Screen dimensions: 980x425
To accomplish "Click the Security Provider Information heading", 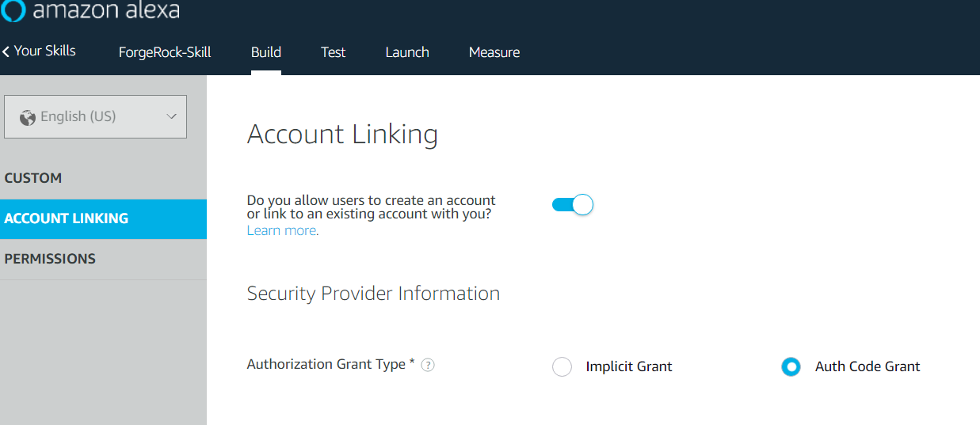I will pyautogui.click(x=373, y=294).
